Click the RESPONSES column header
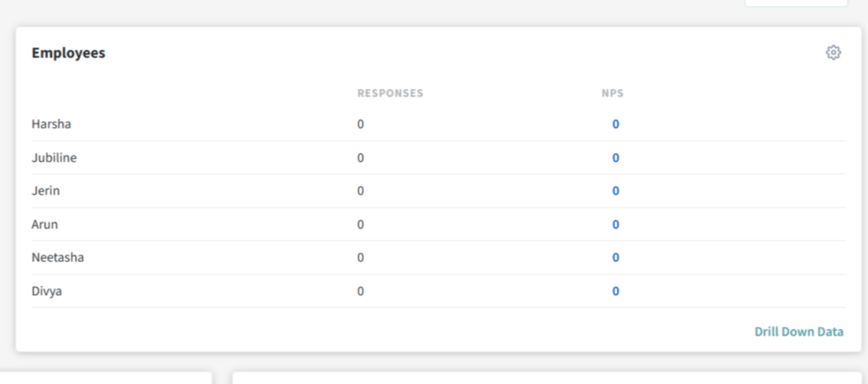The image size is (868, 384). (390, 94)
